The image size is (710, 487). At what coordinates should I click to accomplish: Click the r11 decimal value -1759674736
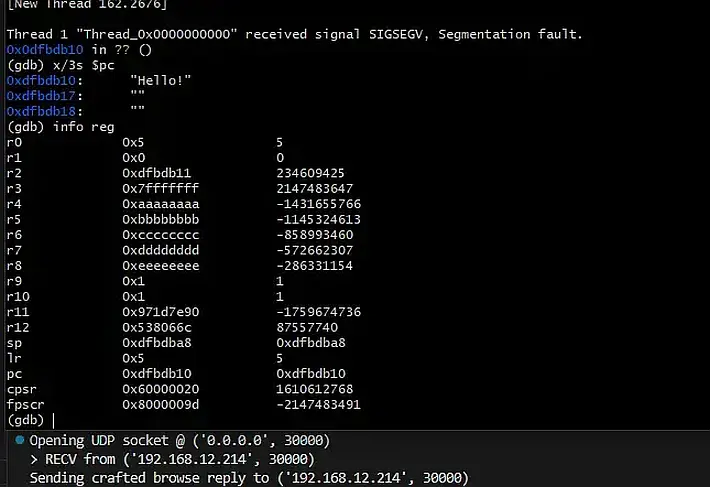coord(319,312)
